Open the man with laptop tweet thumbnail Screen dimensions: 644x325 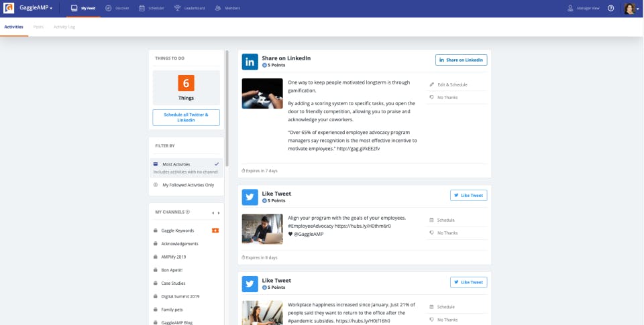tap(262, 229)
